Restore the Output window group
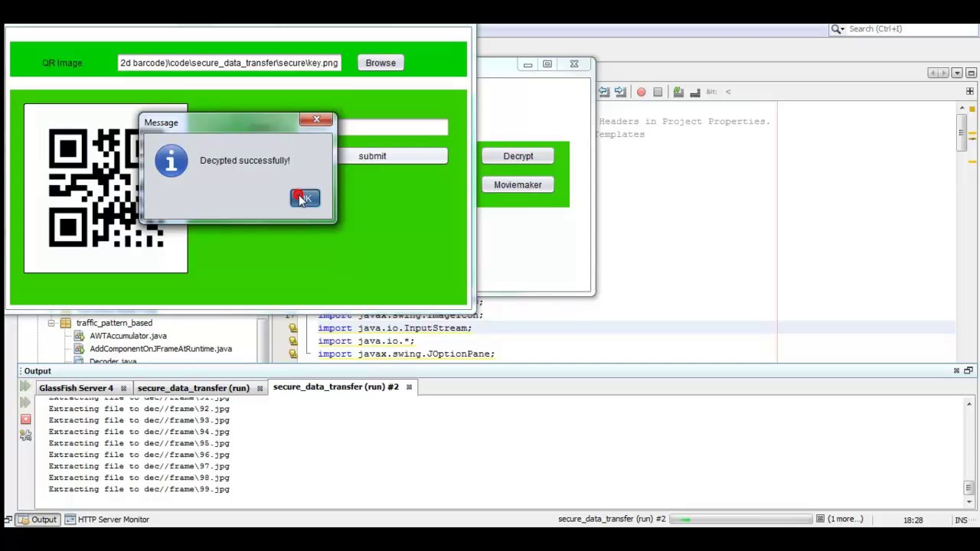Image resolution: width=980 pixels, height=551 pixels. [x=969, y=371]
